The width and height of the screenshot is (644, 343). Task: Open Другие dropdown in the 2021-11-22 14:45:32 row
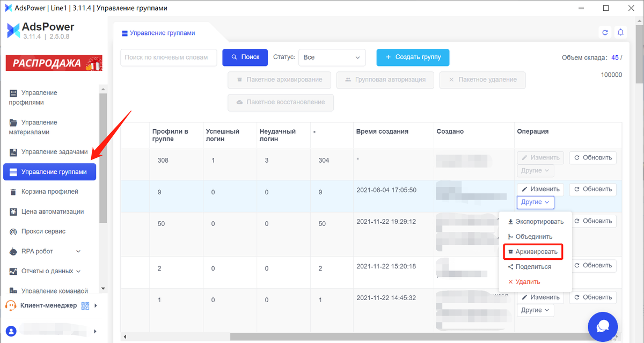click(536, 310)
